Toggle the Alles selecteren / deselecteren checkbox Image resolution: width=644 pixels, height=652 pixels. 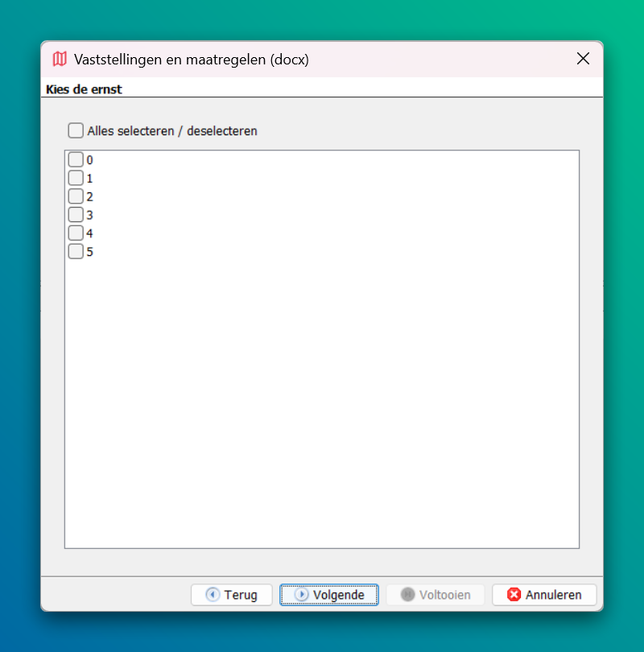[x=76, y=130]
